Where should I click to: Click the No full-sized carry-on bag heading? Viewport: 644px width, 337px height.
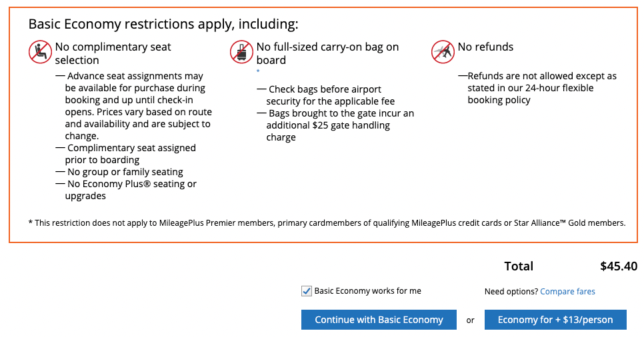pos(327,53)
